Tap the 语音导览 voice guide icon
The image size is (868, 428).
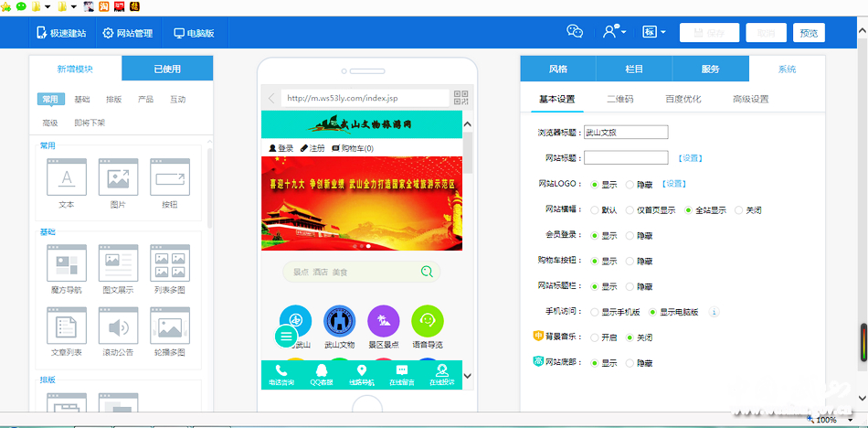(427, 322)
